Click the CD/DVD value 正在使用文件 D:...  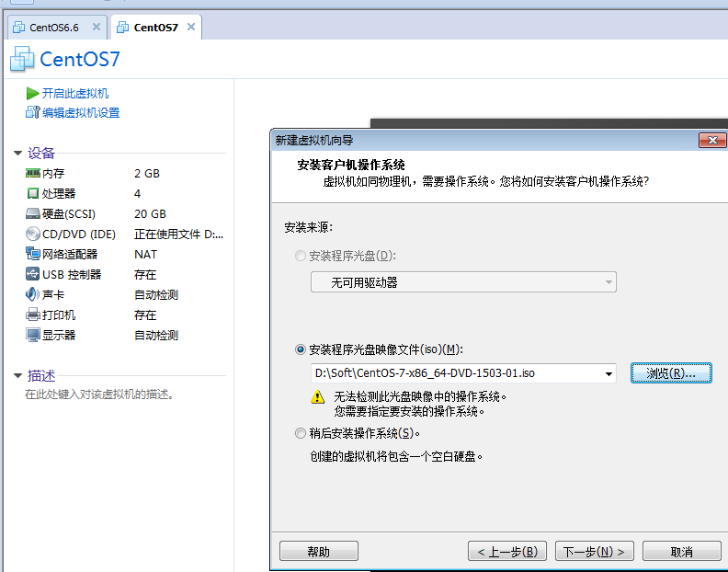point(178,235)
